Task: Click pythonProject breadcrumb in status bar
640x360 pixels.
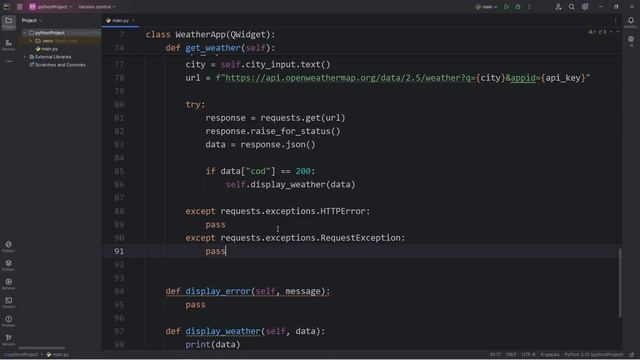Action: pos(21,355)
